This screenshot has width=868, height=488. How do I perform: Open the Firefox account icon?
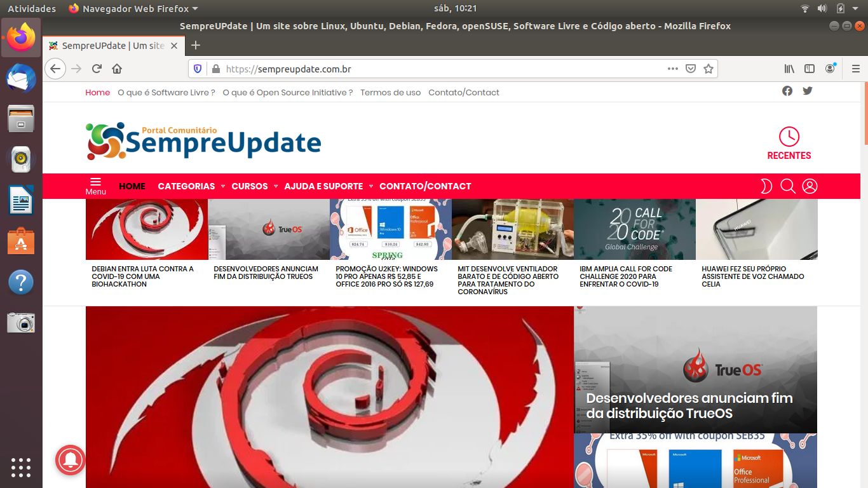pyautogui.click(x=831, y=69)
